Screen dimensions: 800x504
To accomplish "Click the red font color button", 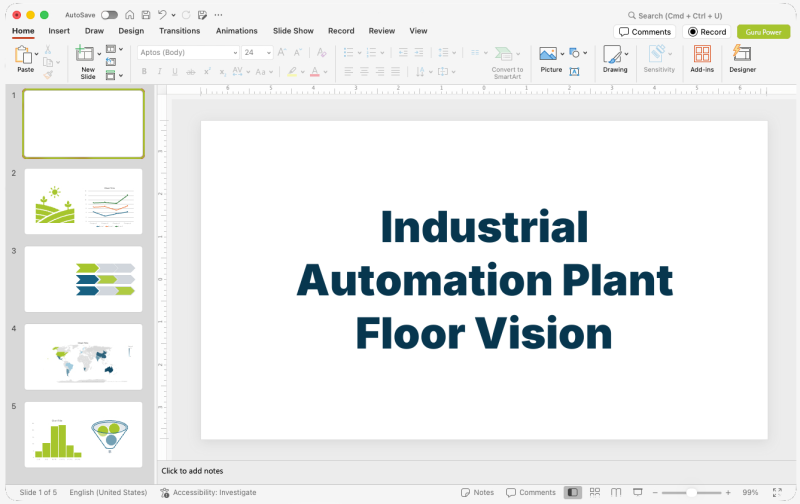I will pos(315,72).
